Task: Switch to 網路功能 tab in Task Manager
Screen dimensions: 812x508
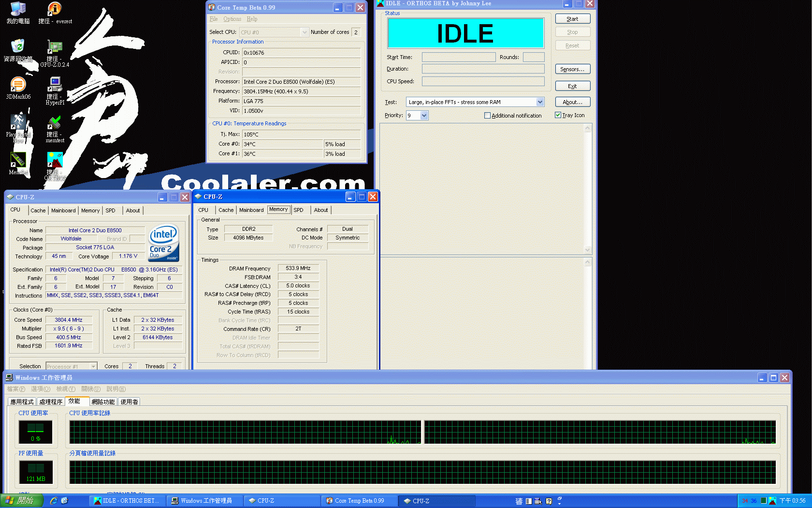Action: (x=103, y=402)
